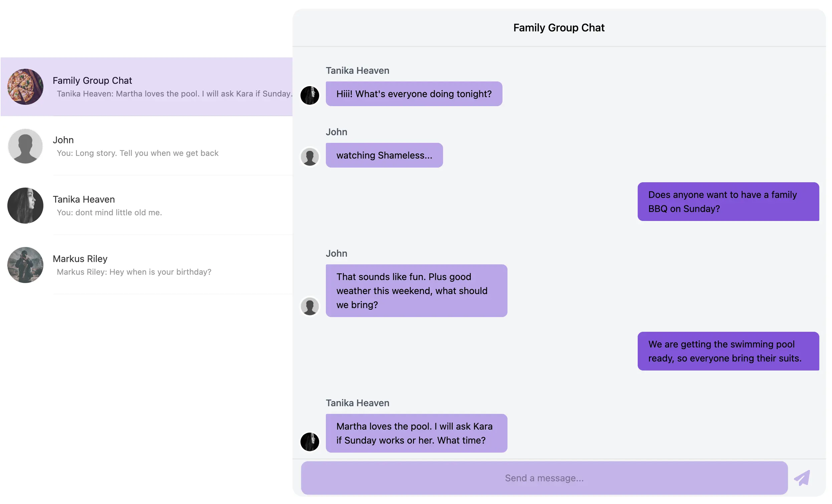Click Markus Riley's avatar in the sidebar
Screen dimensions: 832x504
pyautogui.click(x=25, y=265)
